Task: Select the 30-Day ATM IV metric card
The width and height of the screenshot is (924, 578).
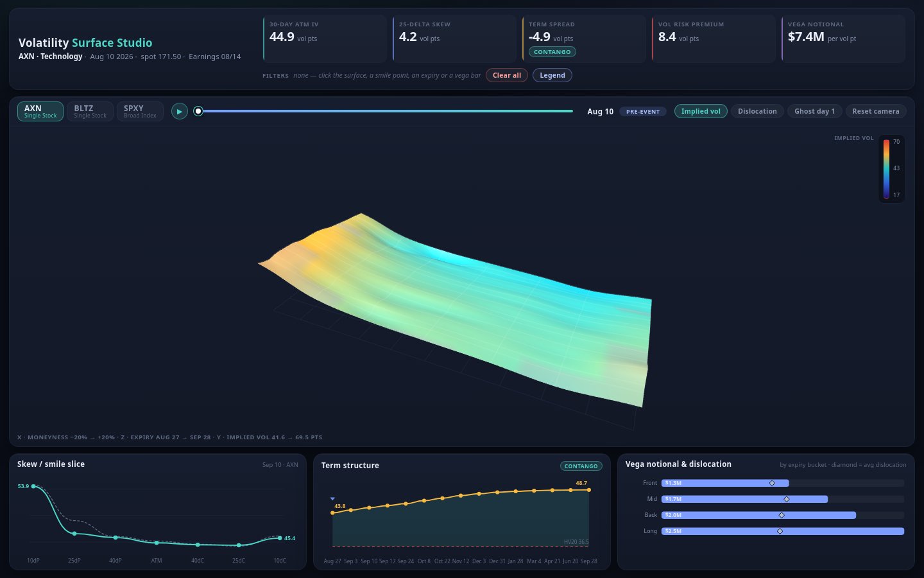Action: click(x=325, y=39)
